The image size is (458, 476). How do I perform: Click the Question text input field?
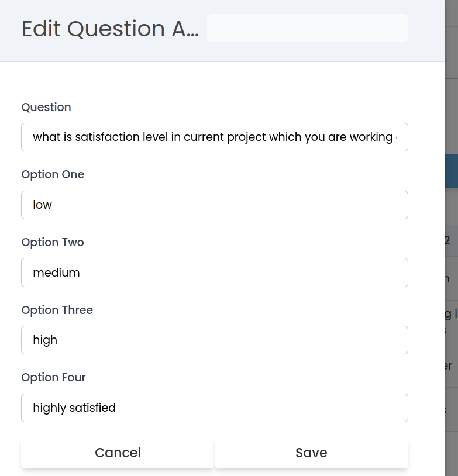214,137
